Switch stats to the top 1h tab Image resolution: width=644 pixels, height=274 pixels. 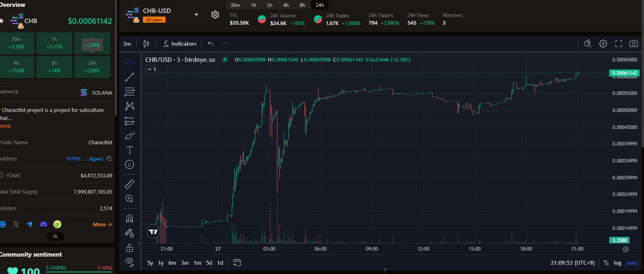tap(253, 5)
